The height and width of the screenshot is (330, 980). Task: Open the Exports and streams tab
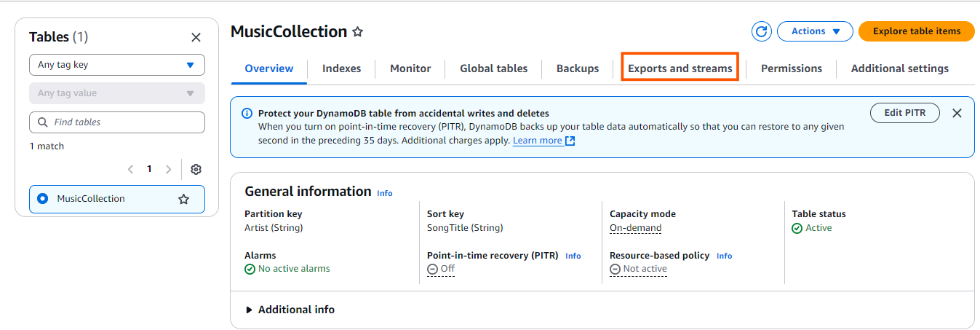pyautogui.click(x=680, y=68)
